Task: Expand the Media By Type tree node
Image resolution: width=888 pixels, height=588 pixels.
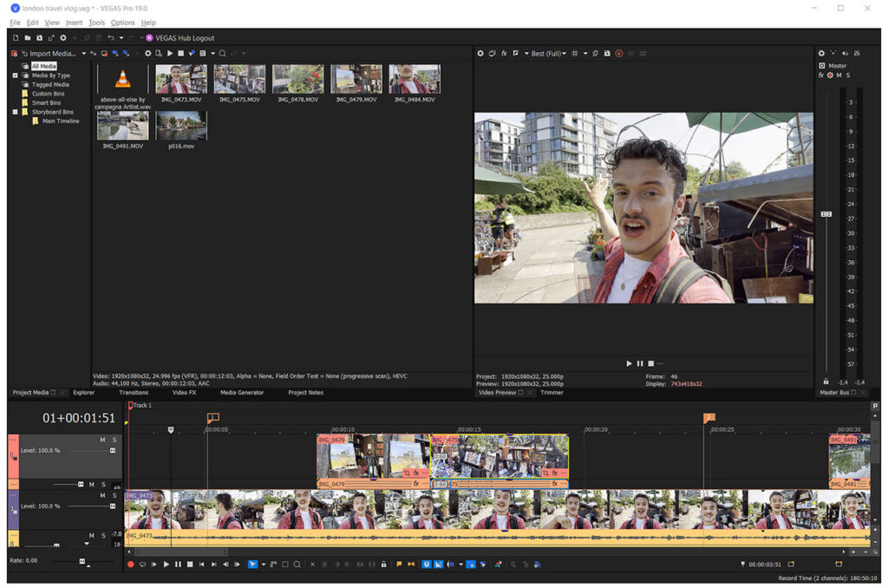Action: click(x=16, y=75)
